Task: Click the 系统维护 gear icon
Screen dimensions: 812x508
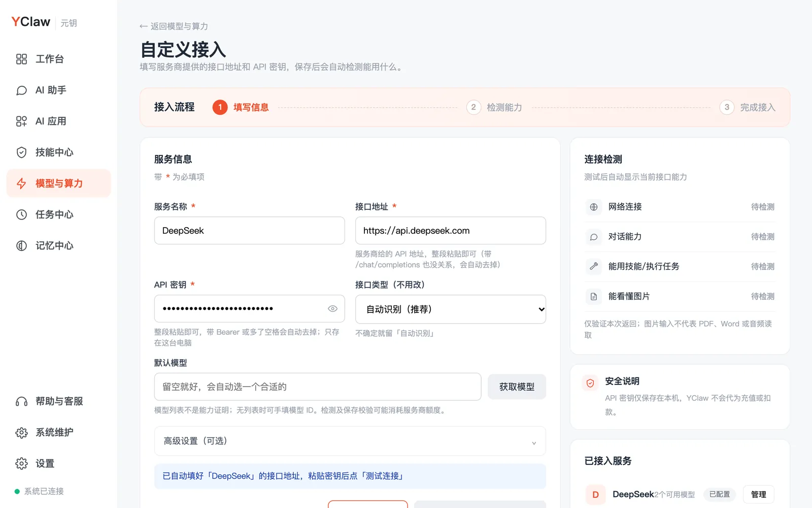Action: [21, 432]
